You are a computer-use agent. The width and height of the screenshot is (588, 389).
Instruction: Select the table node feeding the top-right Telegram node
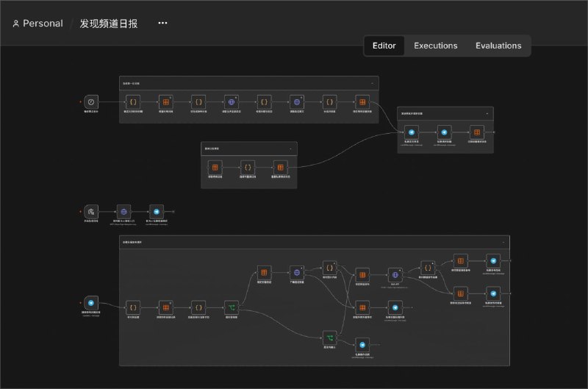[461, 261]
